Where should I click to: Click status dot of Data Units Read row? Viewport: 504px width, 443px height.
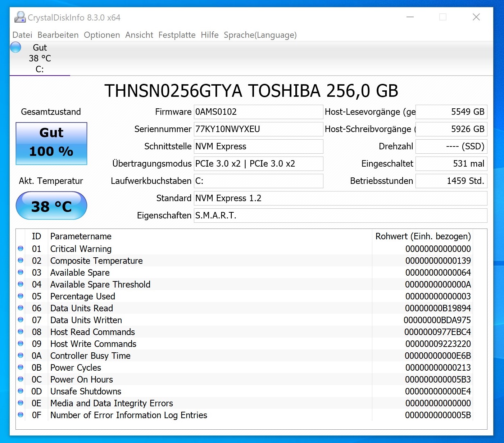(21, 308)
